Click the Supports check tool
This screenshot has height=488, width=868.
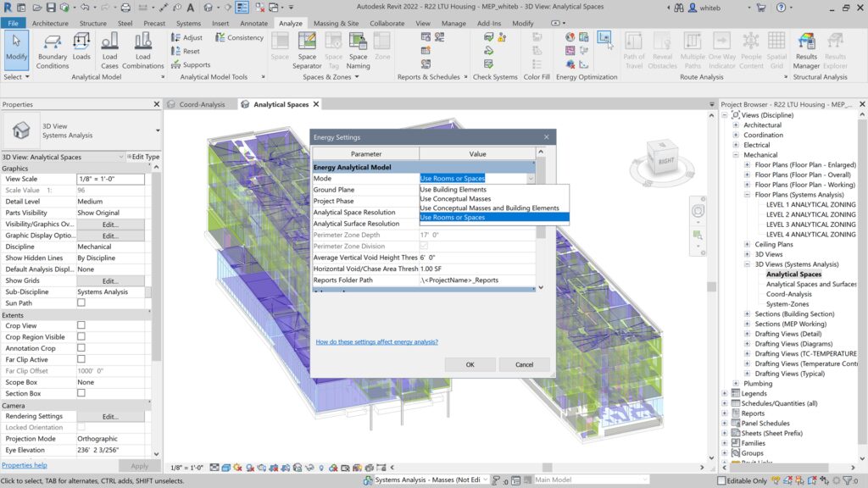click(x=191, y=64)
